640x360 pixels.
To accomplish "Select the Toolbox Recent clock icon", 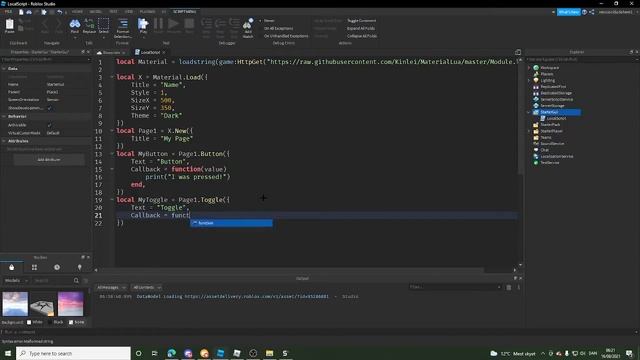I will [x=57, y=267].
